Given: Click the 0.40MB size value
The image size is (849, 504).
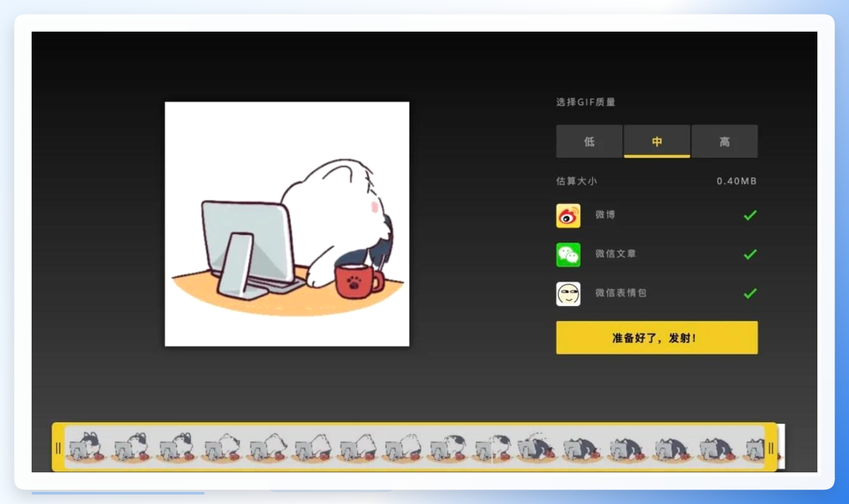Looking at the screenshot, I should click(x=736, y=181).
